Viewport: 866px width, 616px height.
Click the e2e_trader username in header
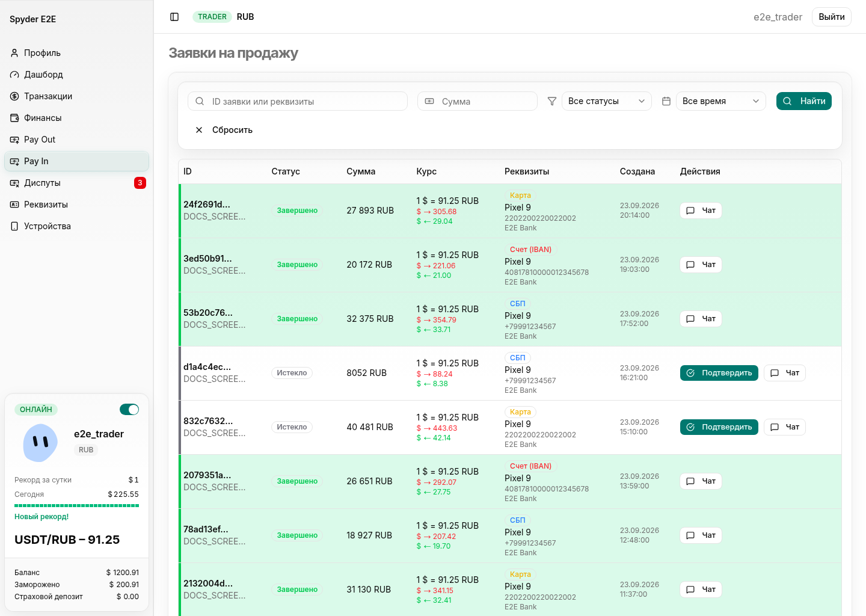778,17
